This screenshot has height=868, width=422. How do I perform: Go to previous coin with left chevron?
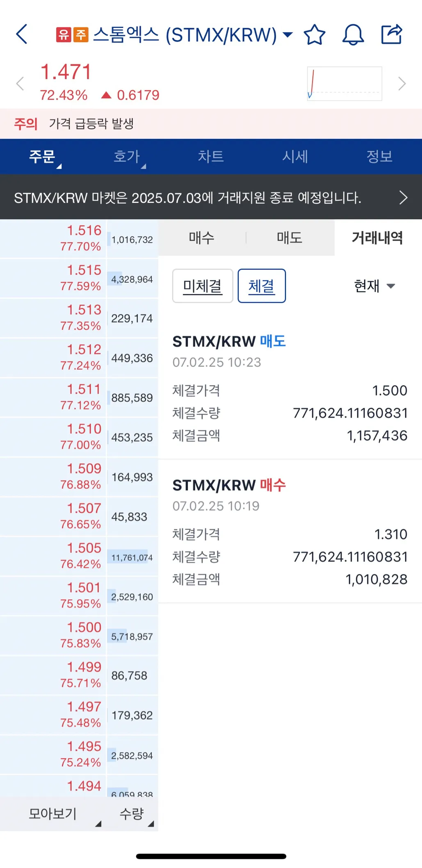(x=20, y=84)
